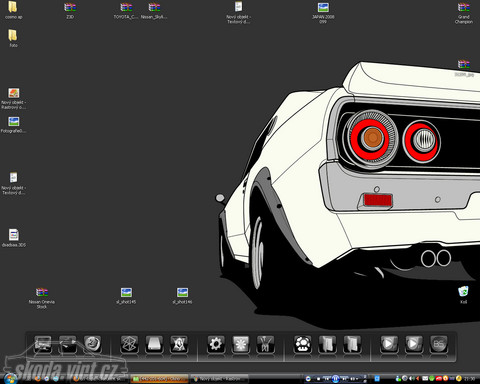Switch to the orange highlighted taskbar window
480x384 pixels.
pos(159,379)
